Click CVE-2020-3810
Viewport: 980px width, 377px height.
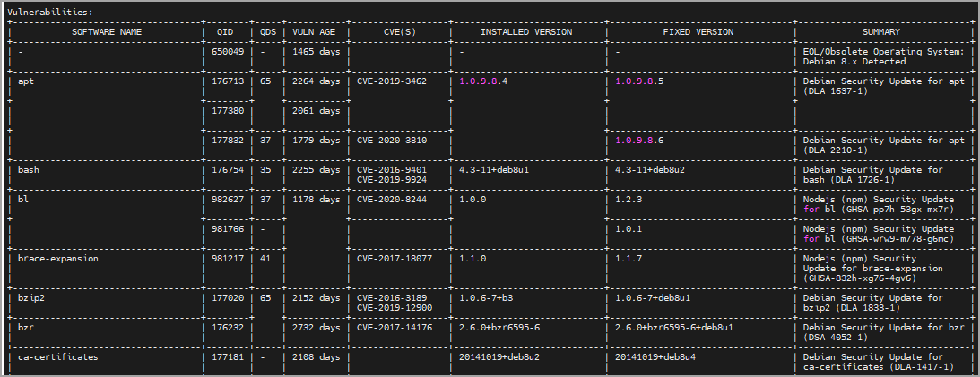coord(392,141)
